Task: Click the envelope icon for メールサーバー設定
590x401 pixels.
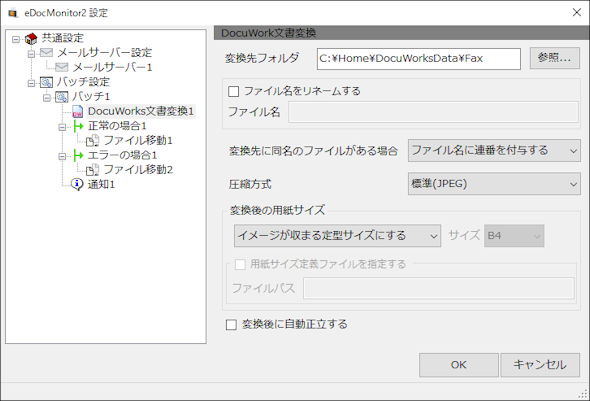Action: point(46,52)
